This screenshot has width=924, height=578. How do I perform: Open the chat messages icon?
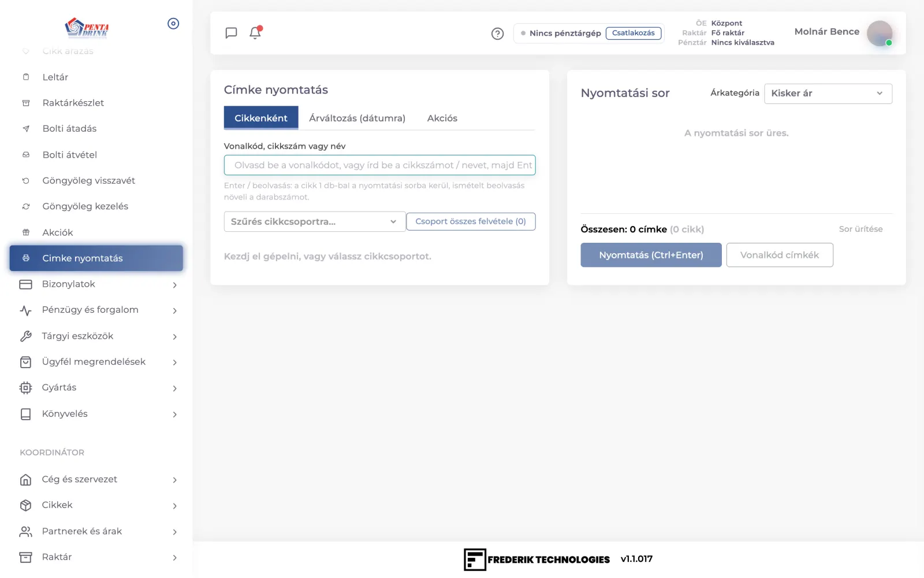[x=231, y=33]
